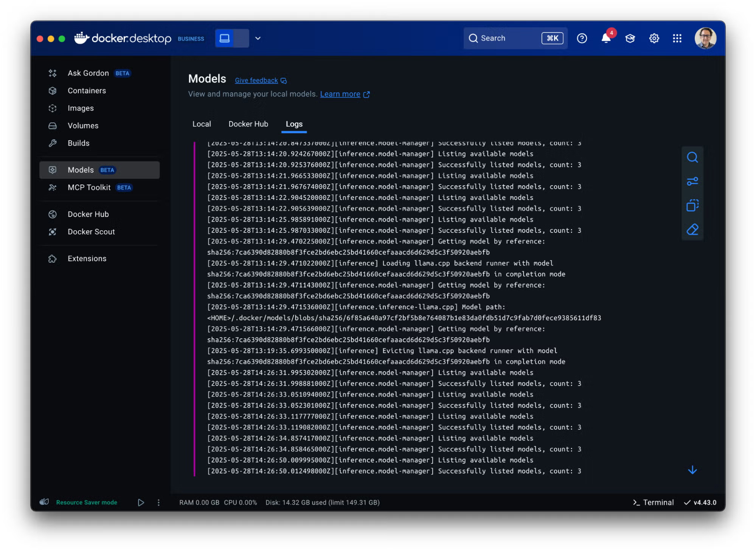
Task: Open Learning center graduation cap icon
Action: click(x=630, y=38)
